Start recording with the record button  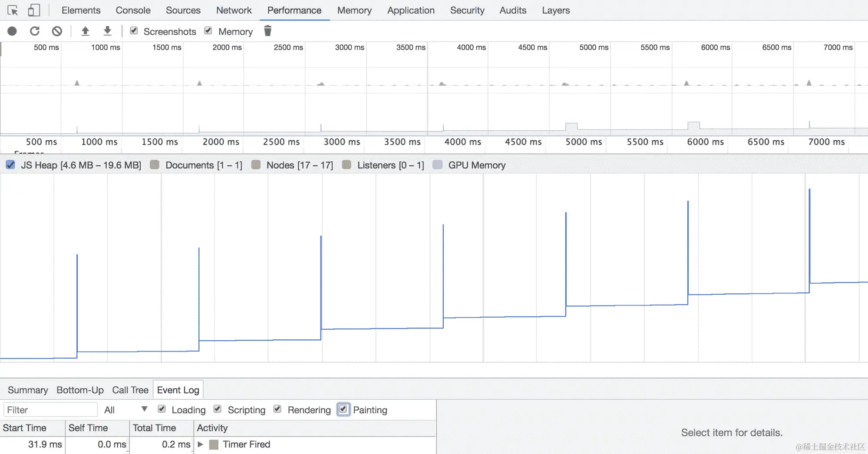12,31
